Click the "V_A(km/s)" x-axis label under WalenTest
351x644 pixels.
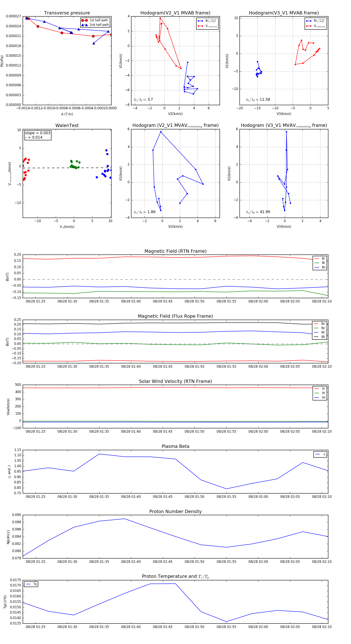[x=67, y=227]
